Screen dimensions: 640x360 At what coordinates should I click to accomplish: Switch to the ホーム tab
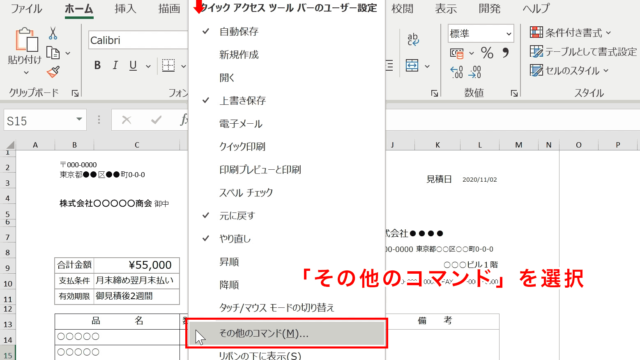click(x=79, y=9)
